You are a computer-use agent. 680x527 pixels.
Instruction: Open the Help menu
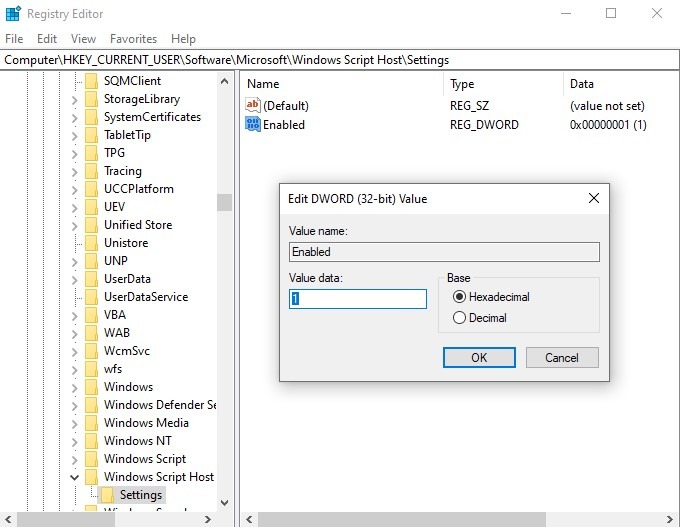183,39
